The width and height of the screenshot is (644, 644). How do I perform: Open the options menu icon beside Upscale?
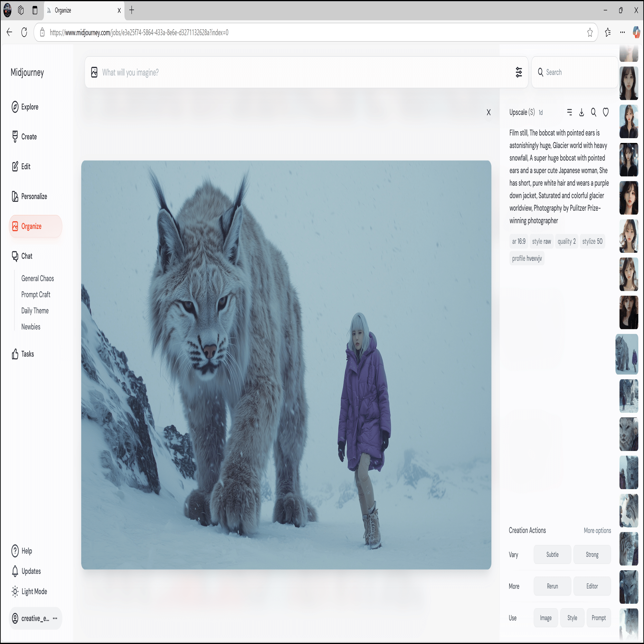569,112
